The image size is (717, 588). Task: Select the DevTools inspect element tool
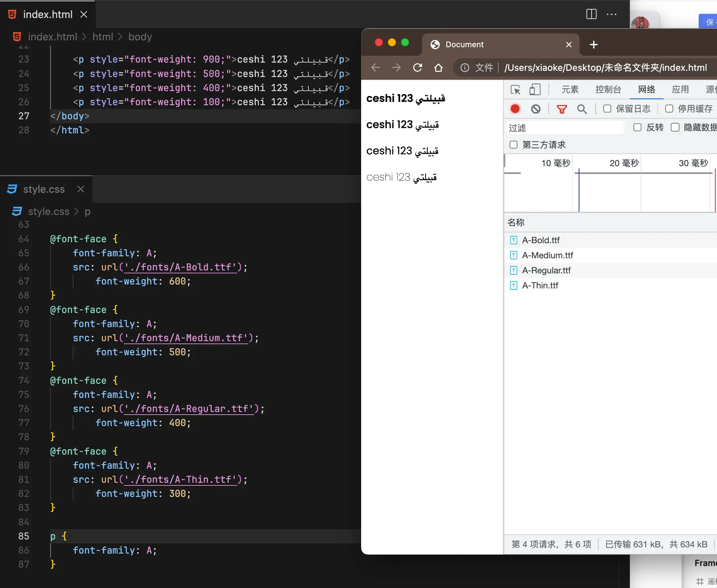(515, 89)
